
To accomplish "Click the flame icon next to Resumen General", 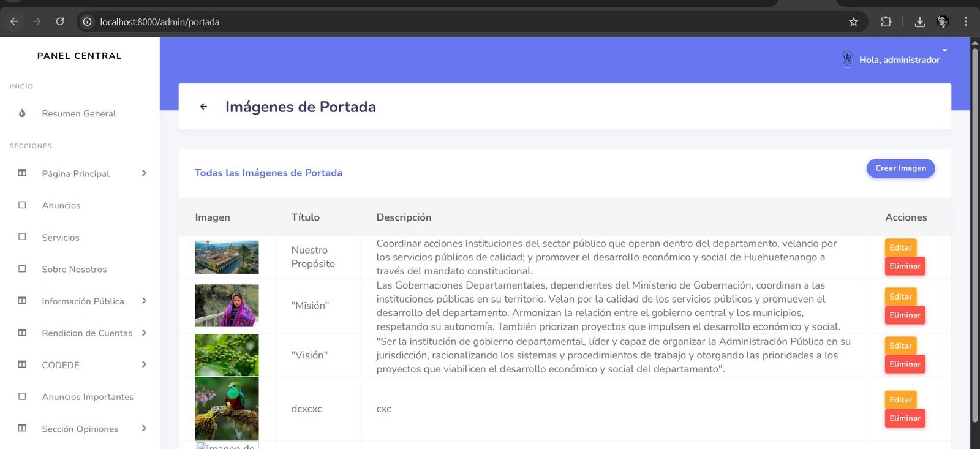I will point(22,113).
